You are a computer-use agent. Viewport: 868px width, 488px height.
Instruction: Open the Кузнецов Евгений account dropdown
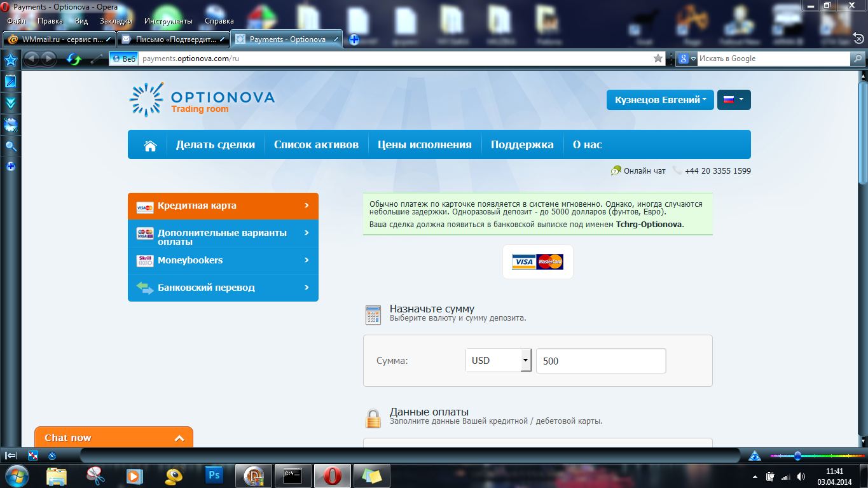pos(661,100)
